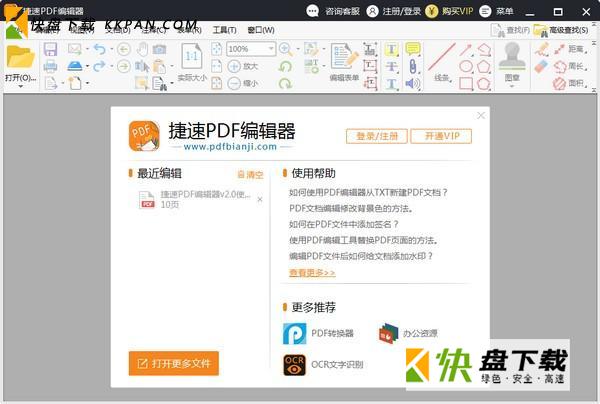The height and width of the screenshot is (404, 600).
Task: Expand the Redo history dropdown arrow
Action: pyautogui.click(x=112, y=66)
